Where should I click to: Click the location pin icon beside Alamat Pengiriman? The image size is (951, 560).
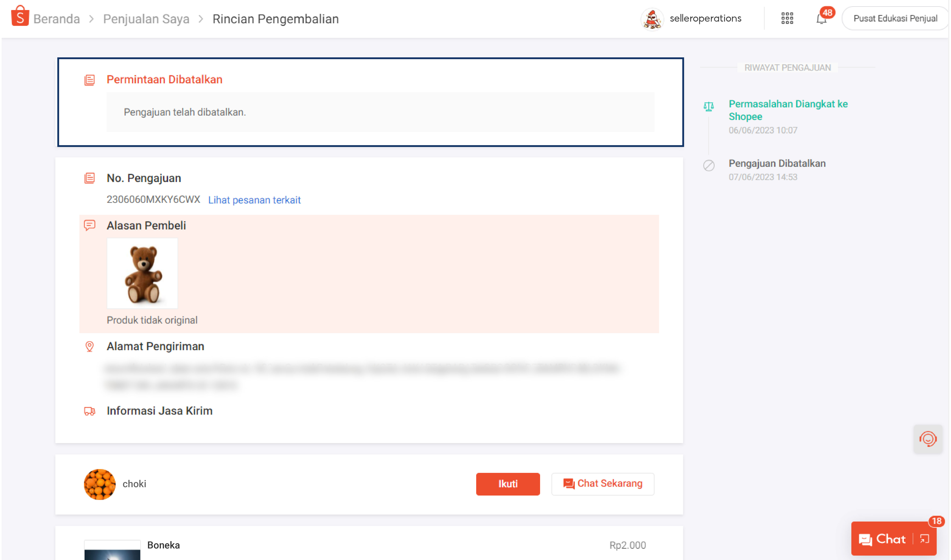tap(89, 346)
